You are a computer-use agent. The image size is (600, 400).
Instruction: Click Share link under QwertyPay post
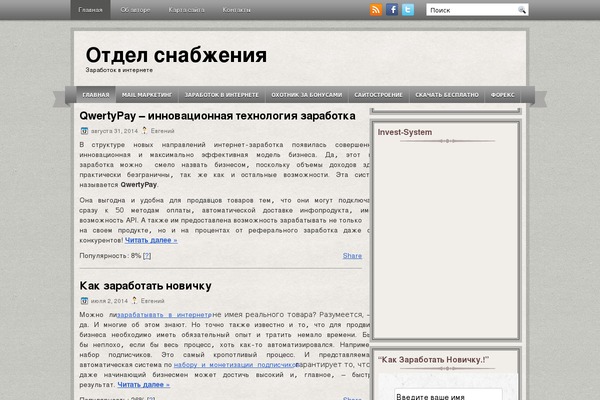(x=352, y=256)
